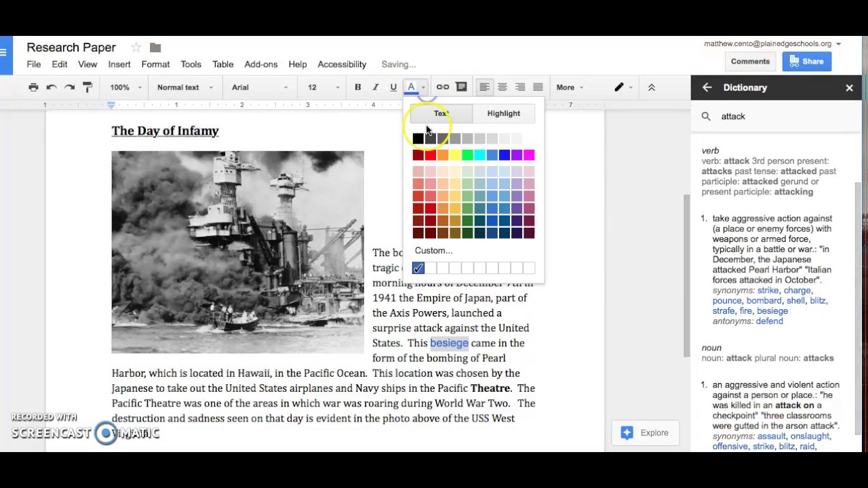Open the pencil editing mode dropdown
The height and width of the screenshot is (488, 868).
point(623,87)
